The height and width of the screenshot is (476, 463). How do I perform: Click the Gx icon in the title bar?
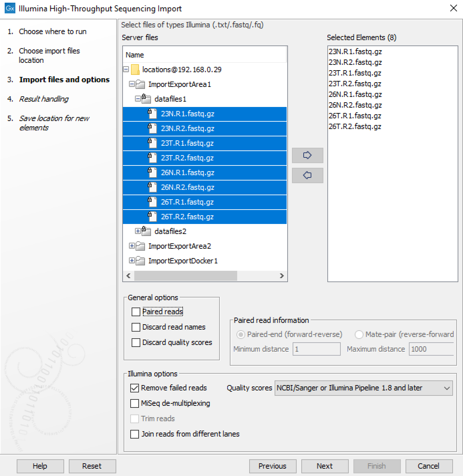[x=10, y=8]
